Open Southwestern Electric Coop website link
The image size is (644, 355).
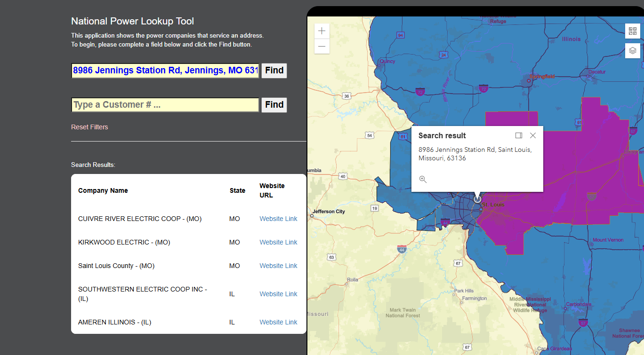pyautogui.click(x=278, y=294)
